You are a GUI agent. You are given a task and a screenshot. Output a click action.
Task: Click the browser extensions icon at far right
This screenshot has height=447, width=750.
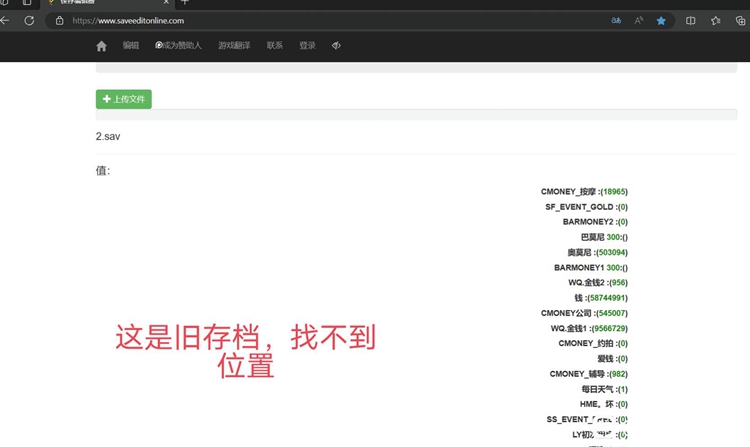pos(740,20)
